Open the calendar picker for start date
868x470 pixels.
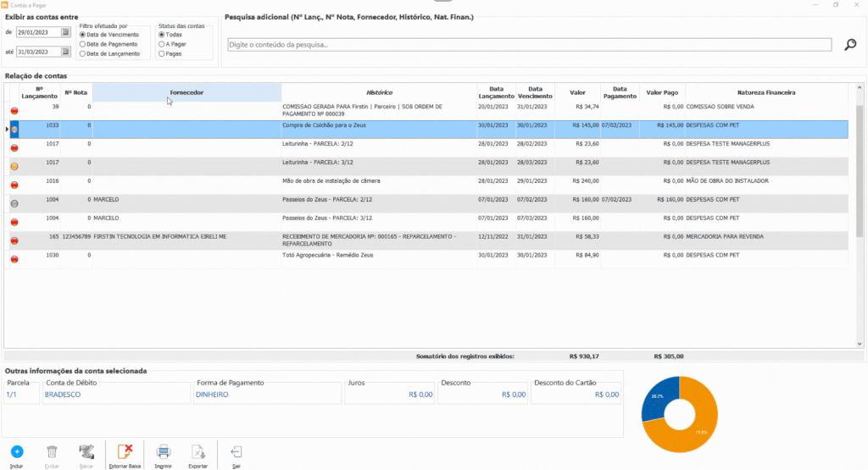coord(65,33)
